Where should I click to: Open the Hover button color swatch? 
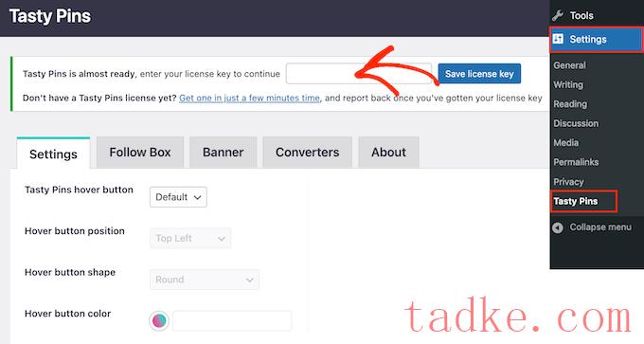[159, 320]
